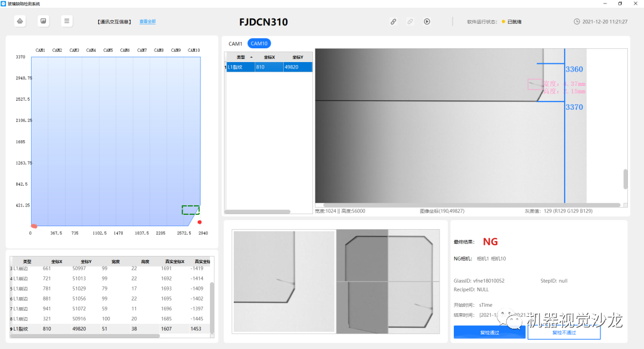Select row 9 L1裂纹 in the bottom table
The width and height of the screenshot is (644, 349).
110,329
